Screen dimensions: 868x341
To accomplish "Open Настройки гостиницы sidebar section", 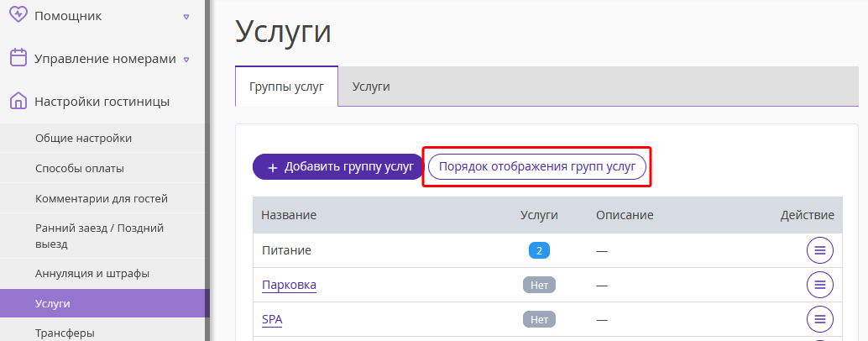I will (x=102, y=102).
